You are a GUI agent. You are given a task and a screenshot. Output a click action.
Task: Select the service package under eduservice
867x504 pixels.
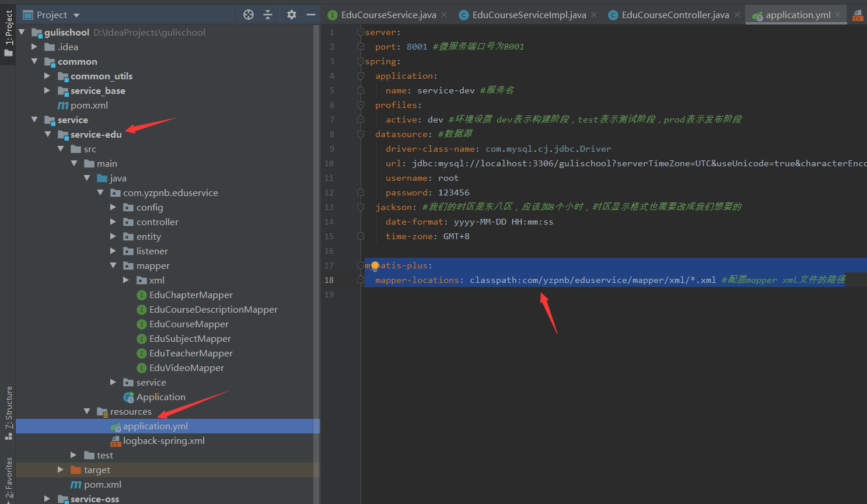tap(145, 382)
